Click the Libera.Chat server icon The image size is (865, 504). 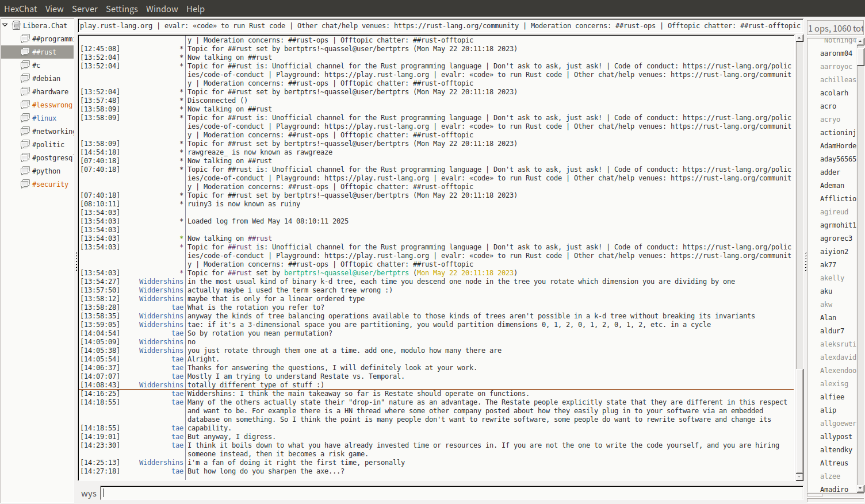click(17, 25)
